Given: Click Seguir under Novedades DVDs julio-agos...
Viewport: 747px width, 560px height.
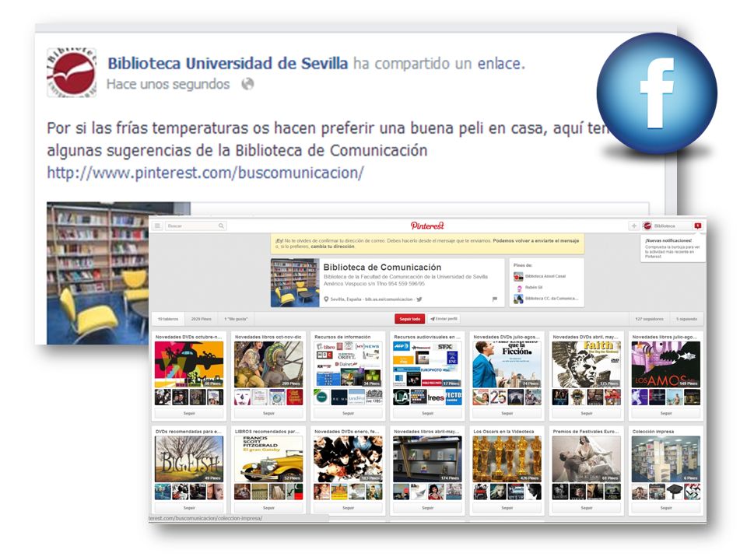Looking at the screenshot, I should (507, 413).
